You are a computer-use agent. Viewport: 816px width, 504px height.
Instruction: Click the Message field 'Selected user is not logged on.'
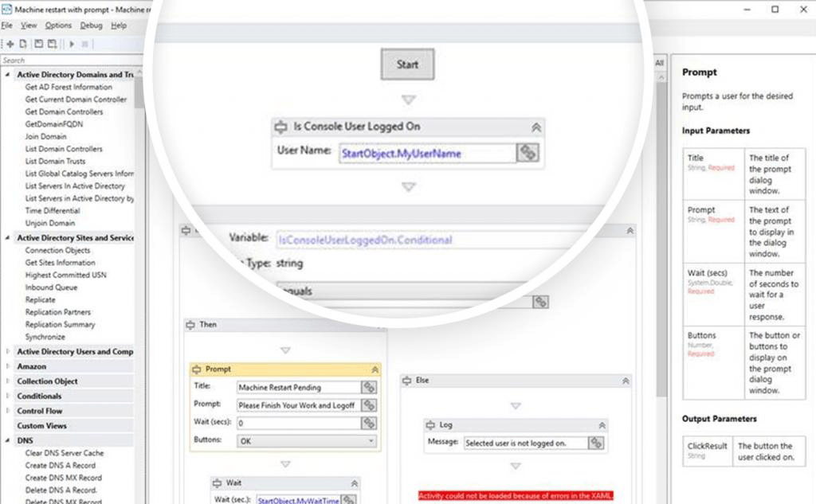click(526, 443)
